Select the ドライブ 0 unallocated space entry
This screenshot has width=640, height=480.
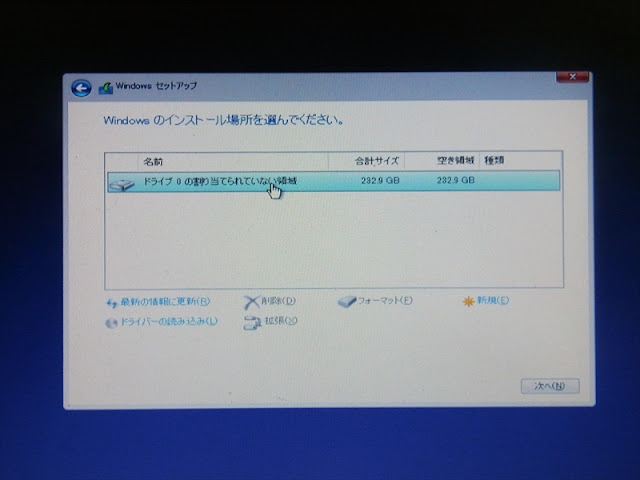coord(333,181)
